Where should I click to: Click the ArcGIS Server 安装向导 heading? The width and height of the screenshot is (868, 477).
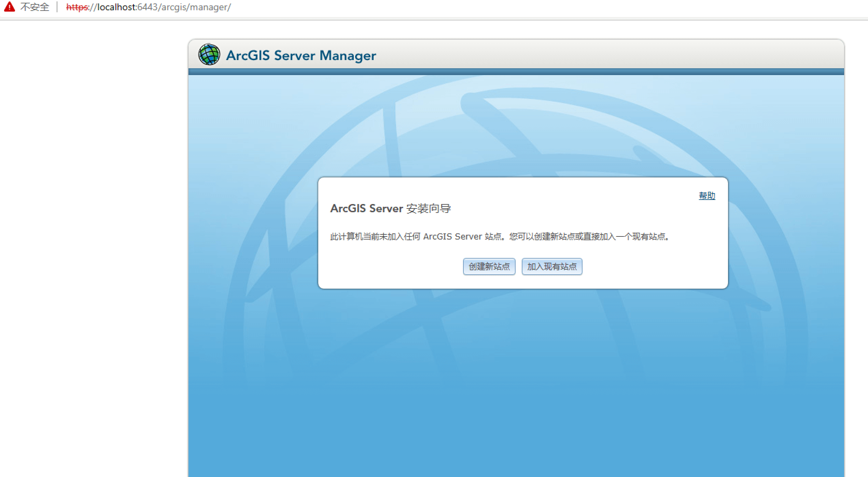click(x=390, y=208)
